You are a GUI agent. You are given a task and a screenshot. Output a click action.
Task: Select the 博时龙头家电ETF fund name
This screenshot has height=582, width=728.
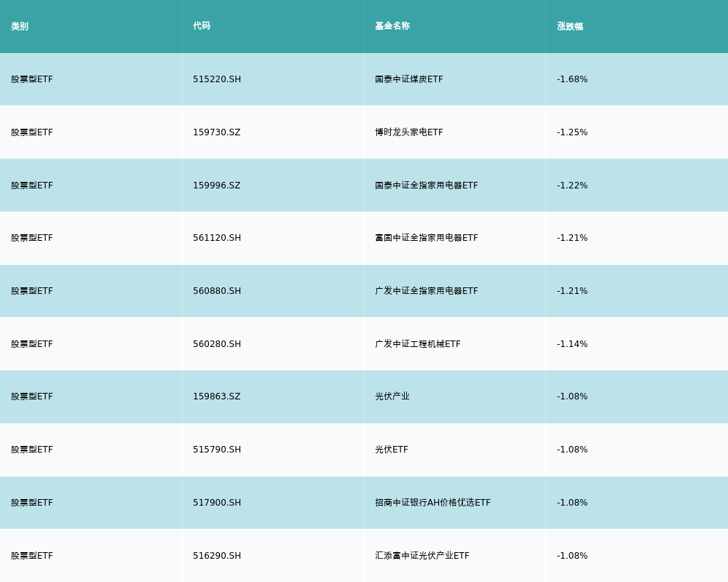[x=408, y=132]
